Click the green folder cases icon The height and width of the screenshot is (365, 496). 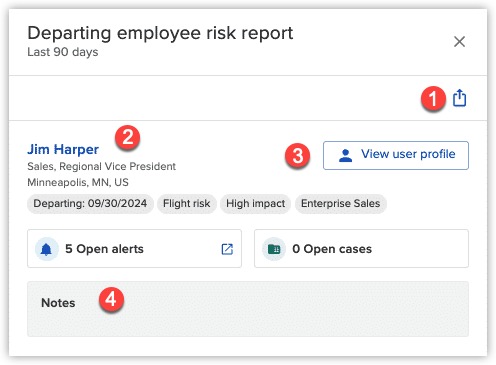coord(274,249)
